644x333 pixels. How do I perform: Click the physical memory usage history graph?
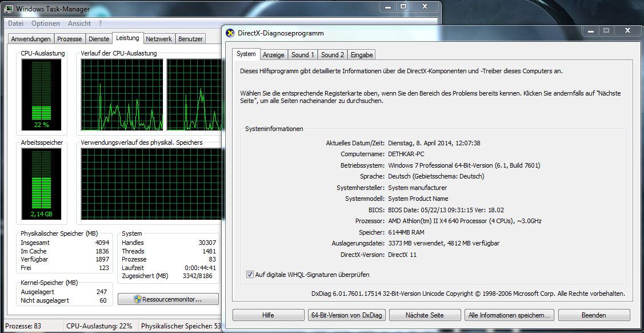tap(151, 184)
